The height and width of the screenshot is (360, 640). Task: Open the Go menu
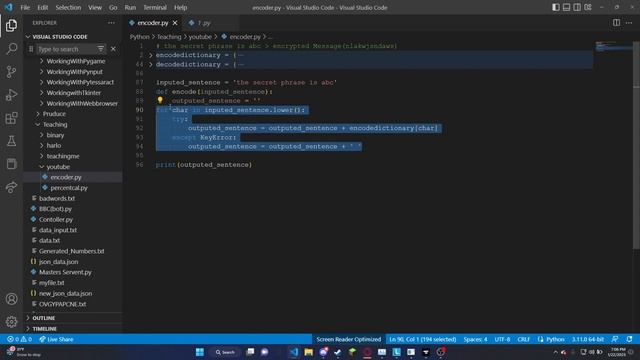point(113,7)
